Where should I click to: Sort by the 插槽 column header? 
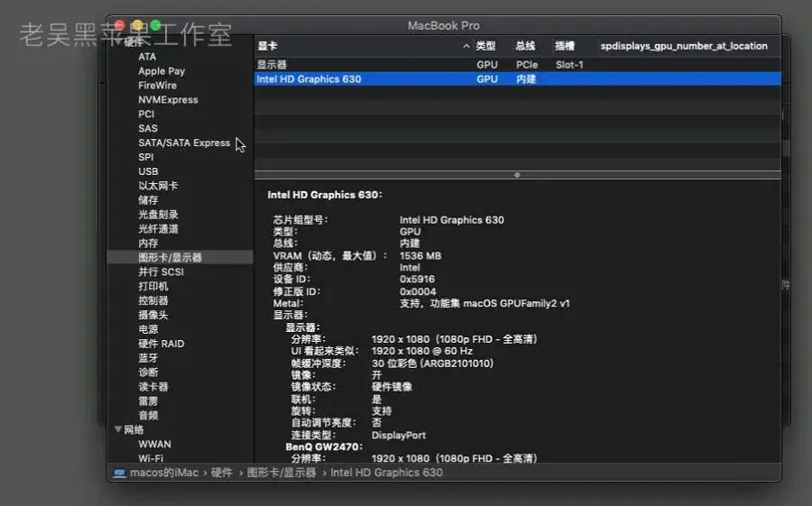click(x=565, y=46)
